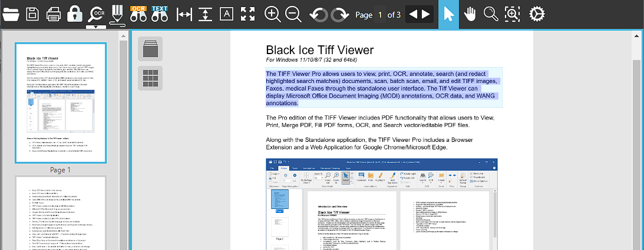This screenshot has height=250, width=644.
Task: Enable the marquee zoom selection tool
Action: (x=513, y=14)
